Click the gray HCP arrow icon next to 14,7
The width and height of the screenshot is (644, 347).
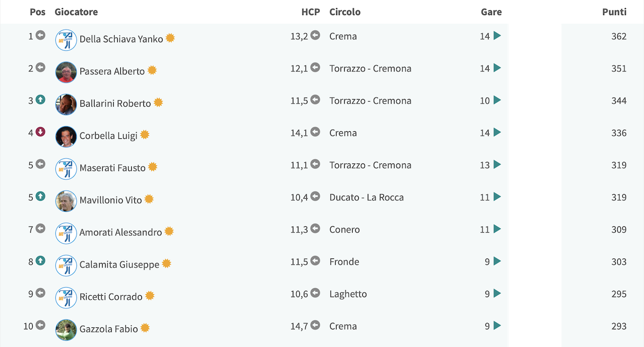(315, 325)
